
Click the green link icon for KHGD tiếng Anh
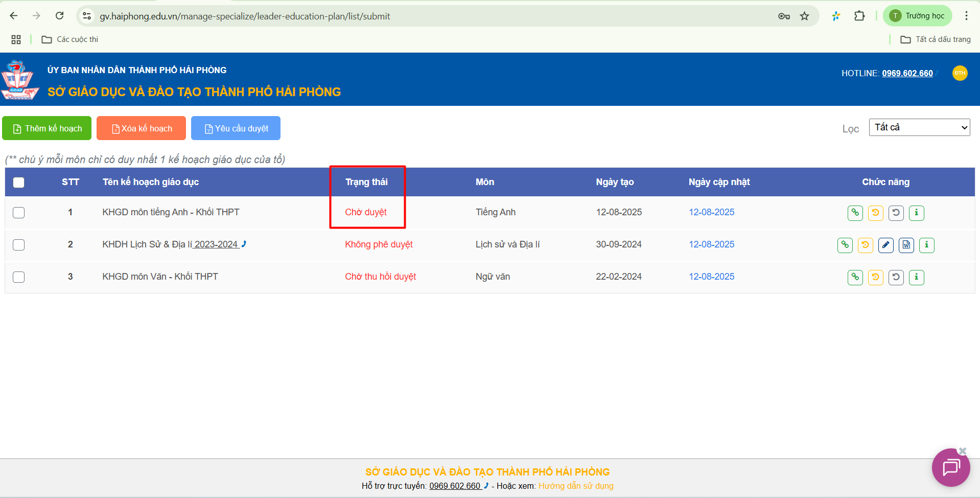[855, 213]
